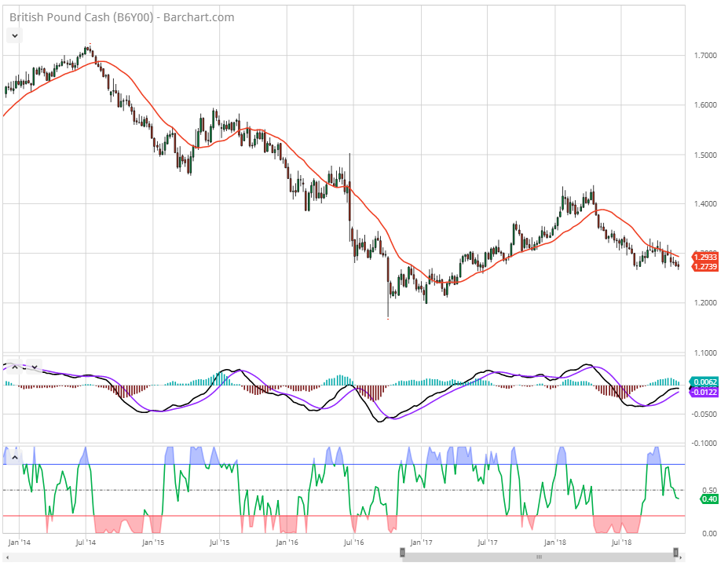Screen dimensions: 728x570
Task: Click the Jul '17 date label
Action: click(x=488, y=543)
